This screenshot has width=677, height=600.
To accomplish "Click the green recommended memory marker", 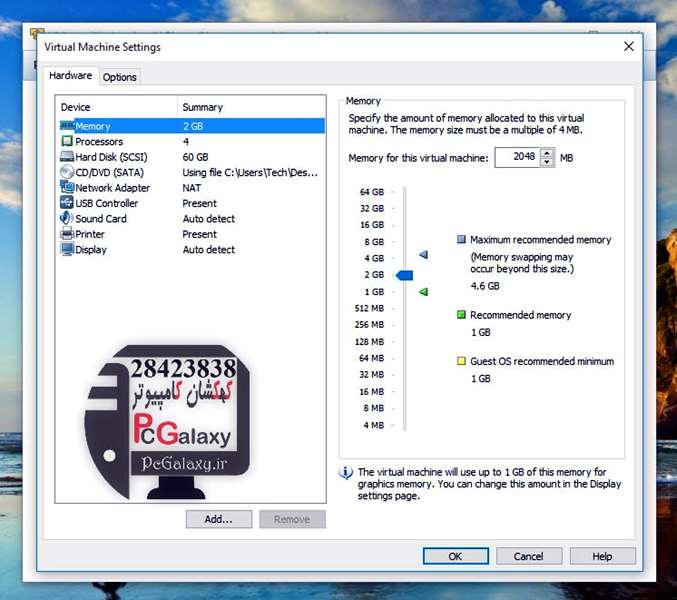I will (x=423, y=292).
